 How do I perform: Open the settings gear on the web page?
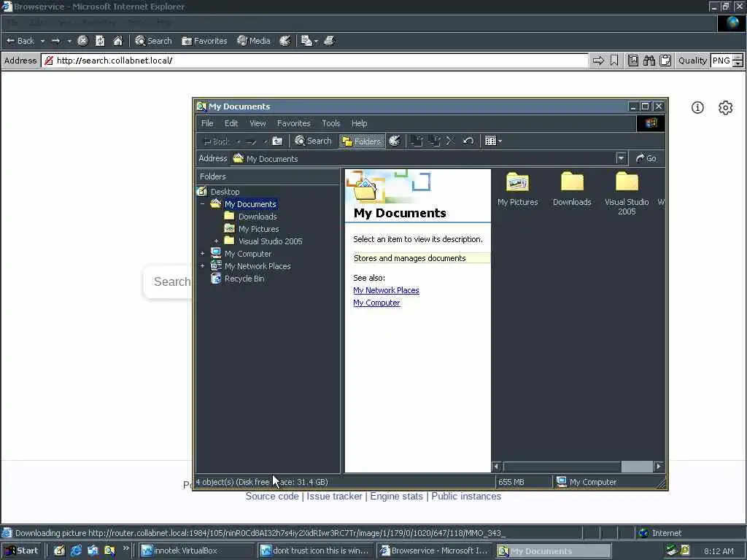click(725, 108)
